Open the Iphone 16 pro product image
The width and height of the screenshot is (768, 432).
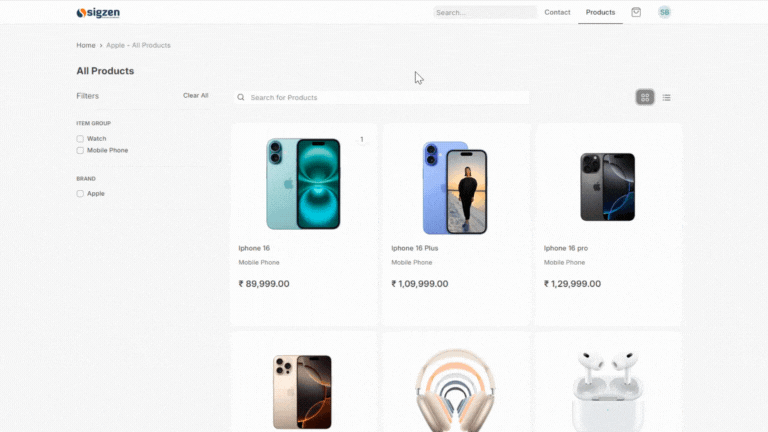click(x=607, y=187)
